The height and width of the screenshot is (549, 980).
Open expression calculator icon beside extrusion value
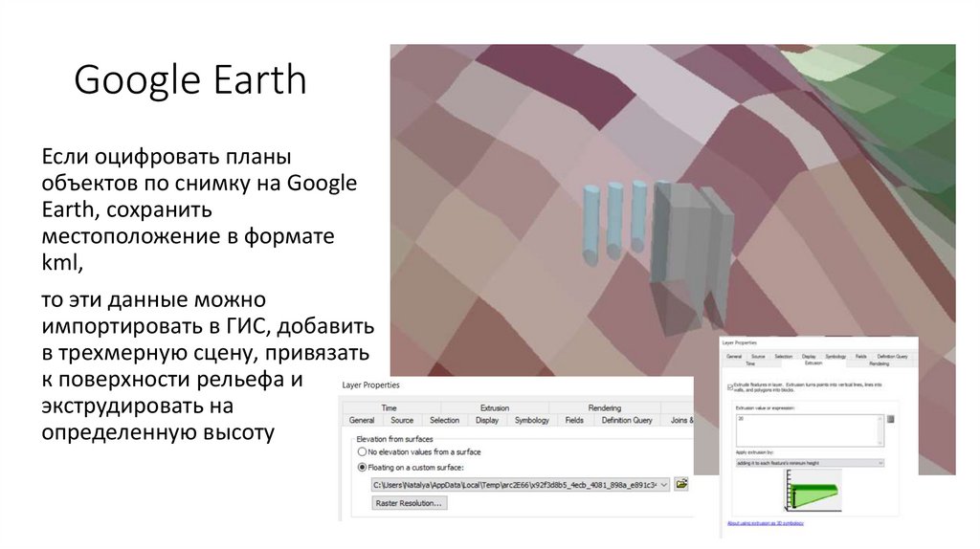click(891, 419)
